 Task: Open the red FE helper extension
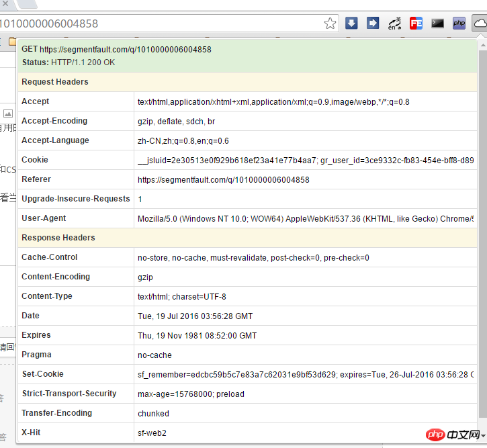(x=416, y=24)
